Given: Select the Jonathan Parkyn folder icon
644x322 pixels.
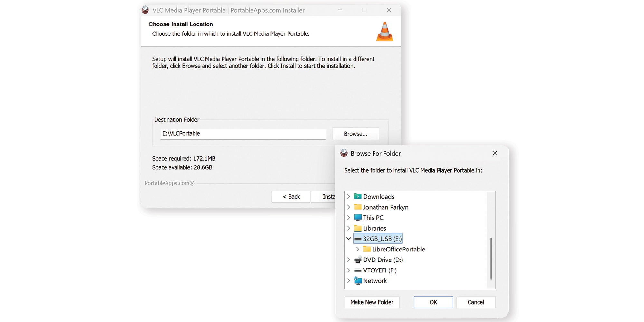Looking at the screenshot, I should click(358, 207).
